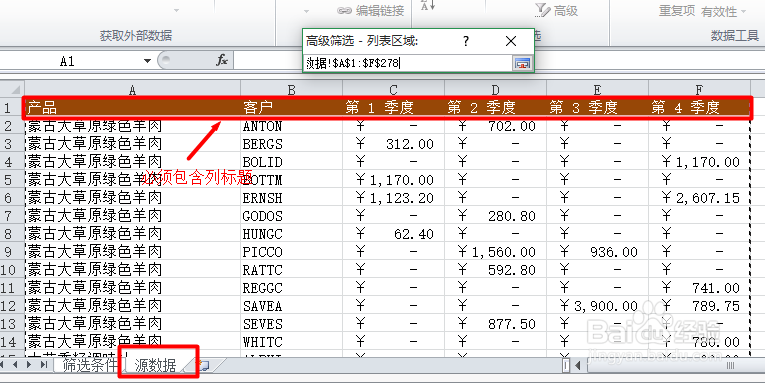Click the 第 3 季度 header cell
Viewport: 765px width, 383px height.
[597, 107]
